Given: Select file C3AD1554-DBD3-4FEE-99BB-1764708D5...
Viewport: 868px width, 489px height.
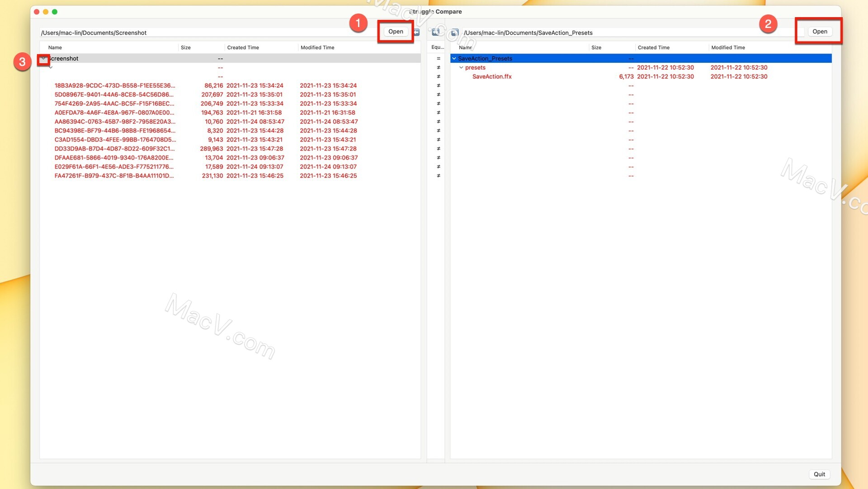Looking at the screenshot, I should [115, 140].
